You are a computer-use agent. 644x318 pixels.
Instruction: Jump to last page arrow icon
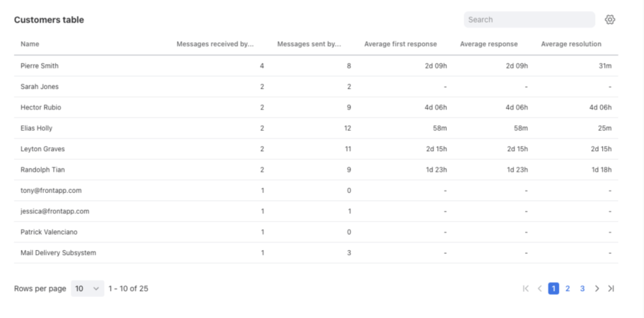point(611,288)
